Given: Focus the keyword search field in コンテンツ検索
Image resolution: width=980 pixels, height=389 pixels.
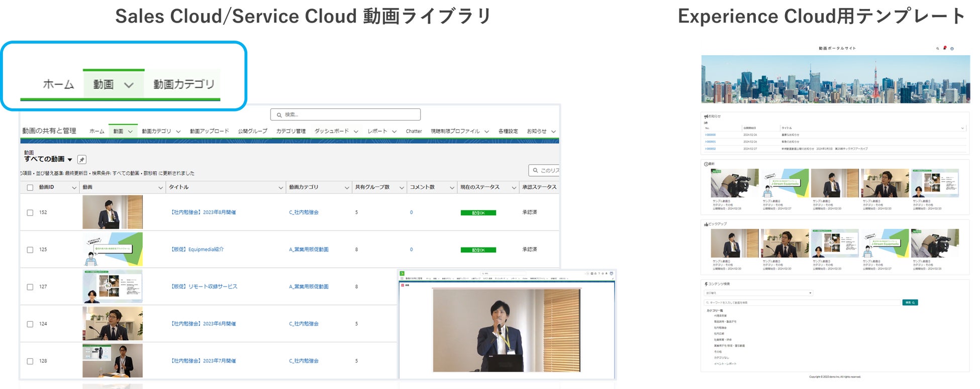Looking at the screenshot, I should coord(802,303).
